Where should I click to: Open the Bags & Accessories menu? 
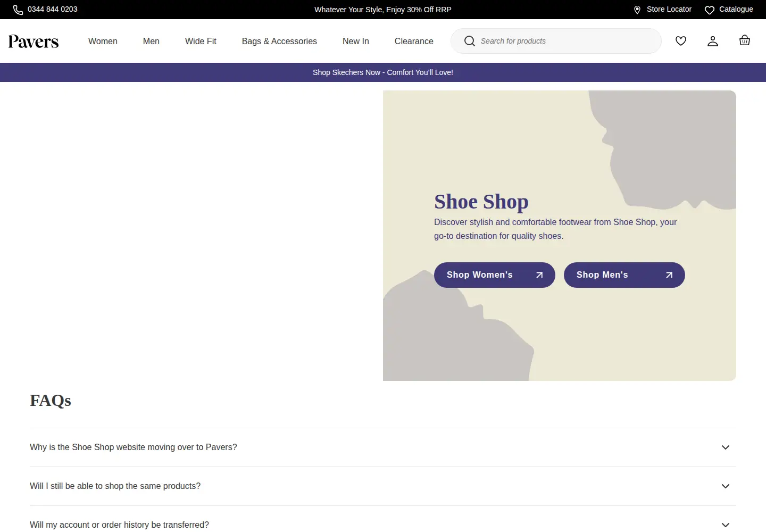click(279, 41)
